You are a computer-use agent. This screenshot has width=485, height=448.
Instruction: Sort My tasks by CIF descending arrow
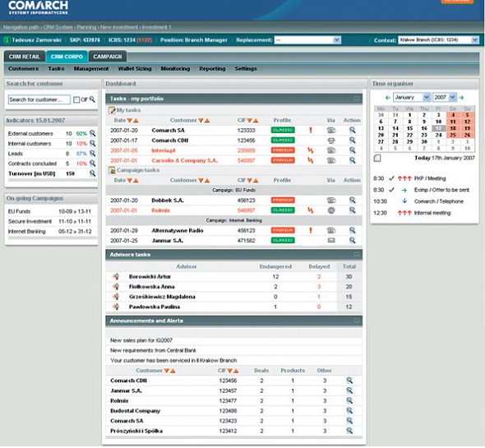point(249,120)
